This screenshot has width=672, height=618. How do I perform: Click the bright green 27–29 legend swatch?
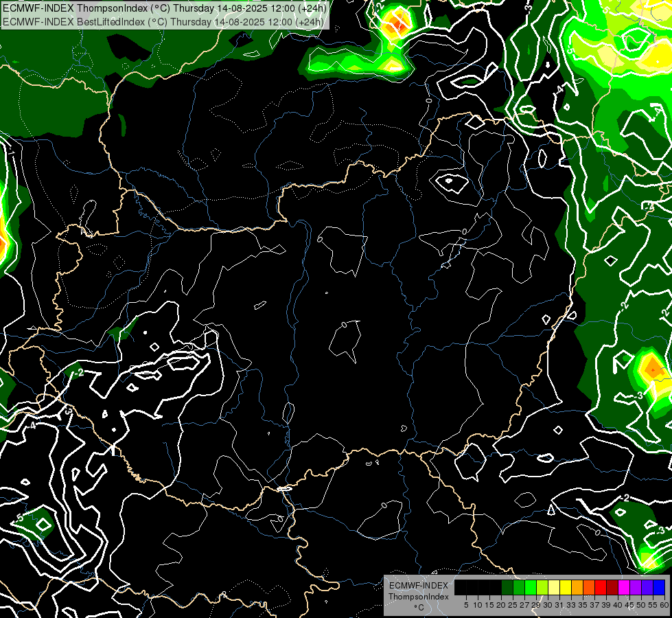coord(531,587)
